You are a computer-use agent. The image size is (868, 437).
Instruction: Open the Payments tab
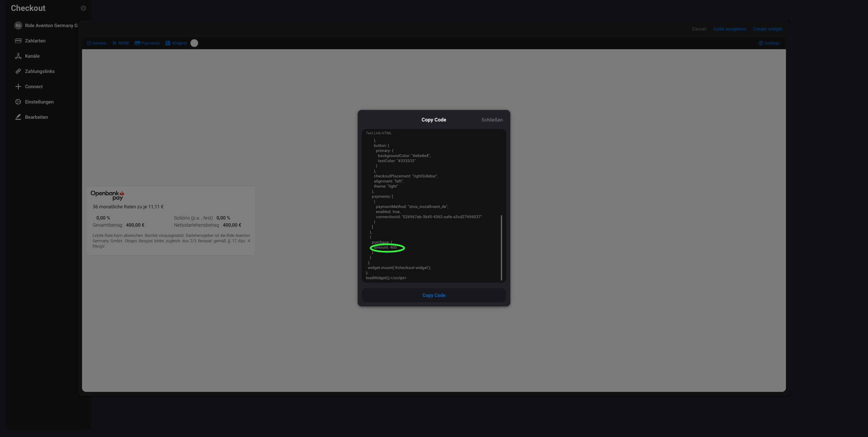pos(147,43)
